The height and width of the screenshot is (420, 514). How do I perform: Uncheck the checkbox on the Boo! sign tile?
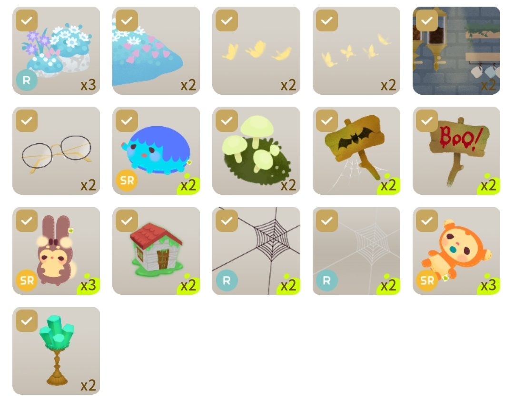[427, 120]
